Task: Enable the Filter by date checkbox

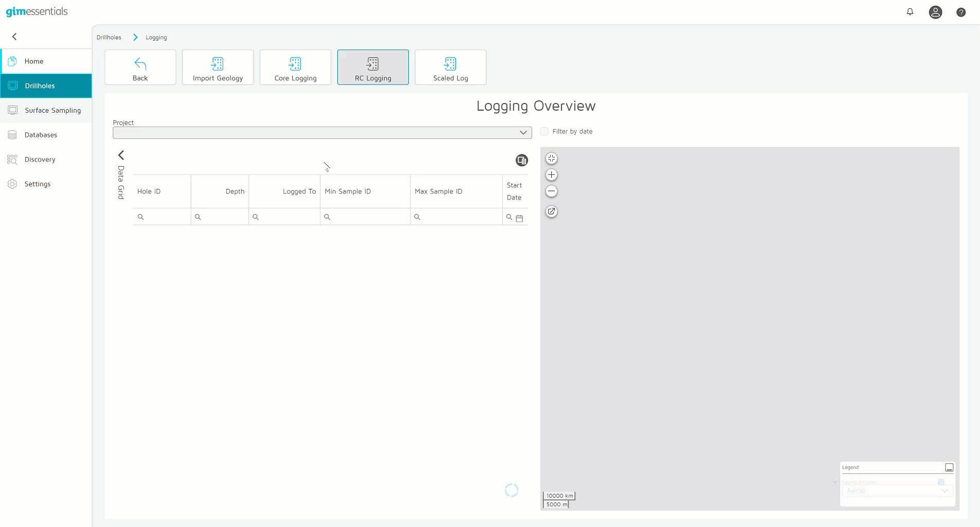Action: pos(545,132)
